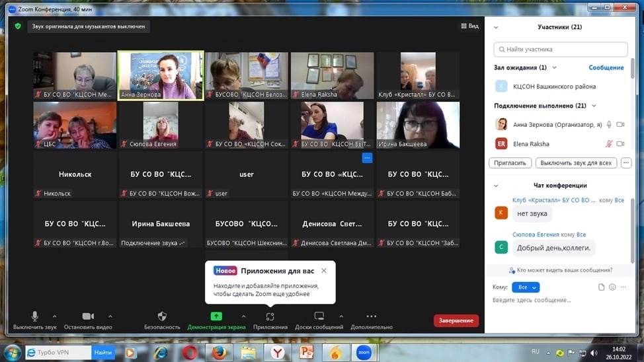Open Firefox from the taskbar

coord(219,353)
